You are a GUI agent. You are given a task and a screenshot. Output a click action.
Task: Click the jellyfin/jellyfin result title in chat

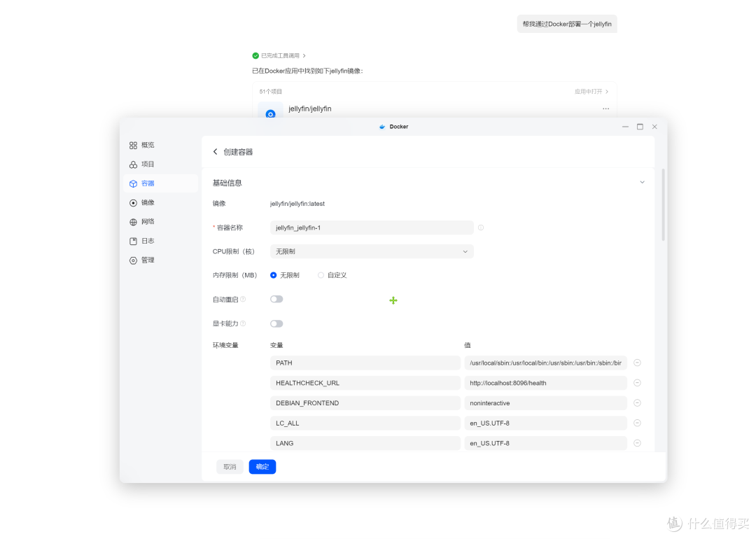point(309,109)
